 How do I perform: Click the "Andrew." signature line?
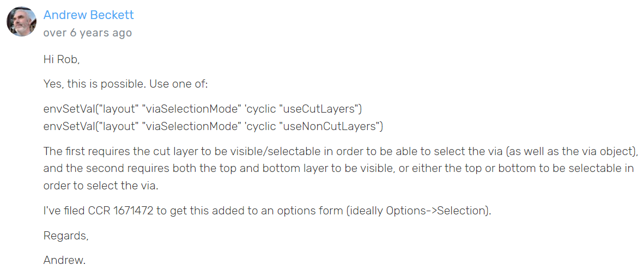tap(64, 261)
